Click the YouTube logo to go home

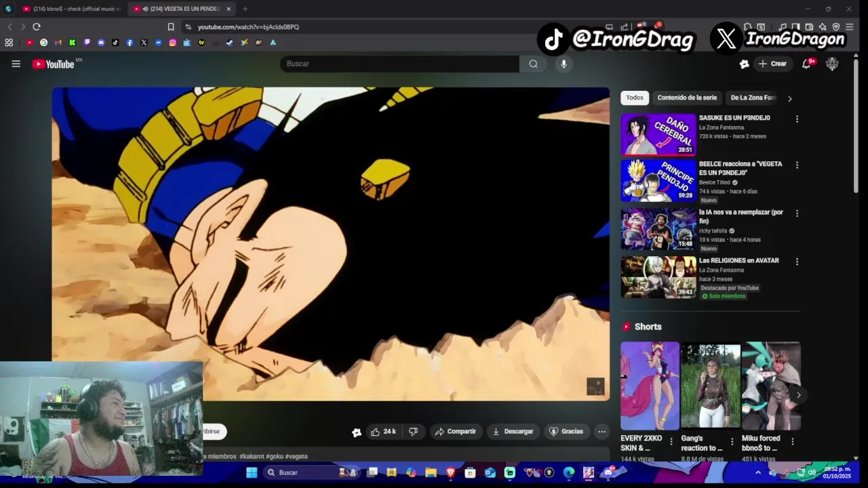54,64
